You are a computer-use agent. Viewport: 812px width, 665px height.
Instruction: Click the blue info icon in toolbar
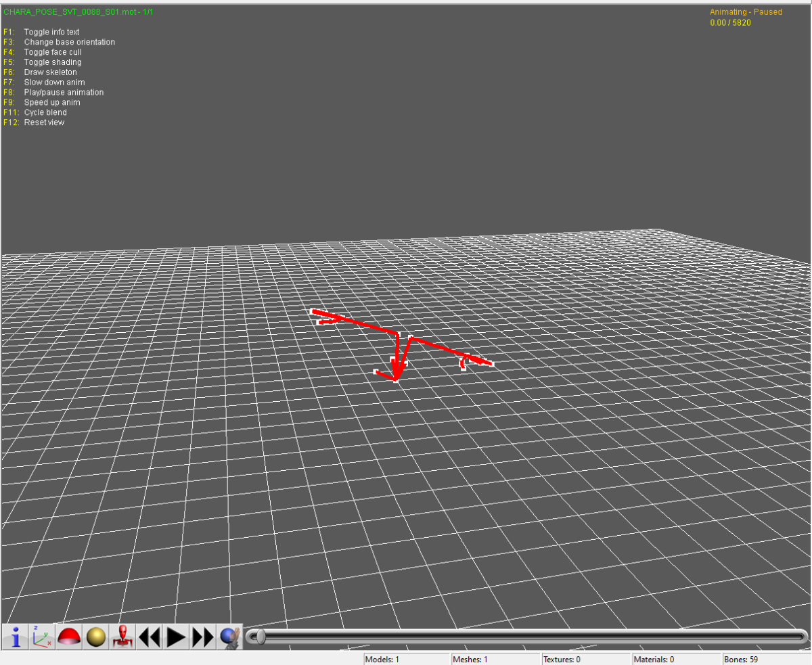tap(15, 637)
